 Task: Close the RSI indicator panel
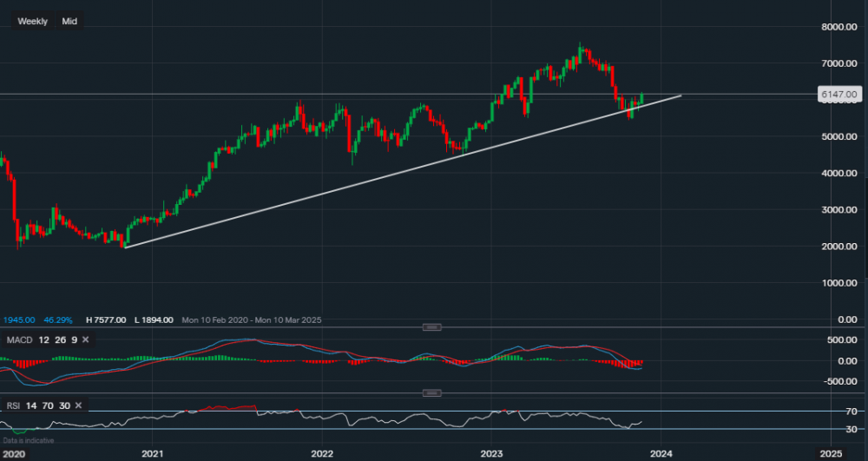[x=78, y=405]
